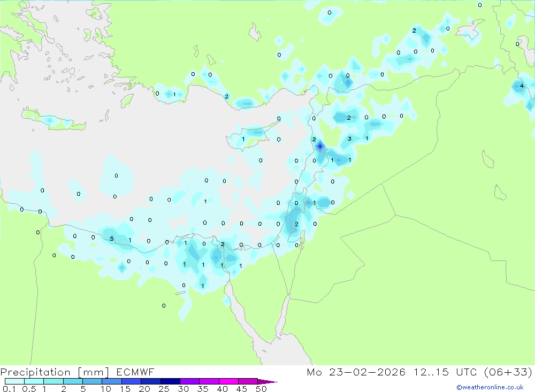Click the '45' legend scale label
Screen dimensions: 535x392
point(242,389)
